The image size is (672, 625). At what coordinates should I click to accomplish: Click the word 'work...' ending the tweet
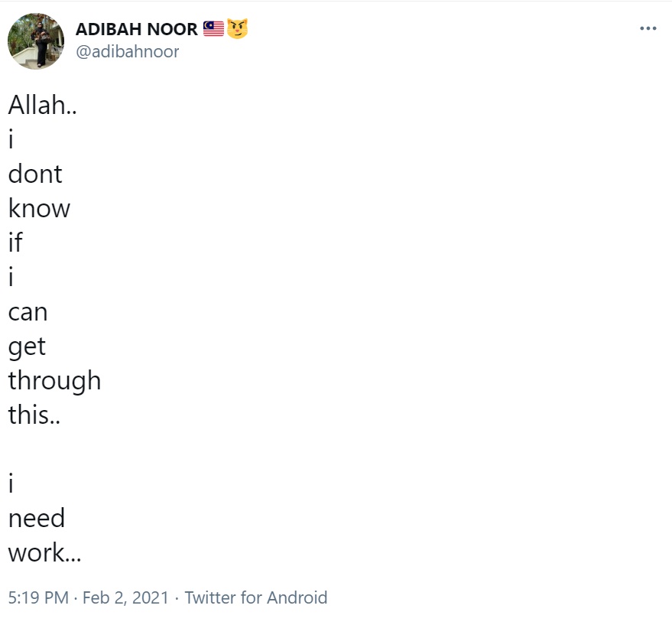(x=44, y=552)
